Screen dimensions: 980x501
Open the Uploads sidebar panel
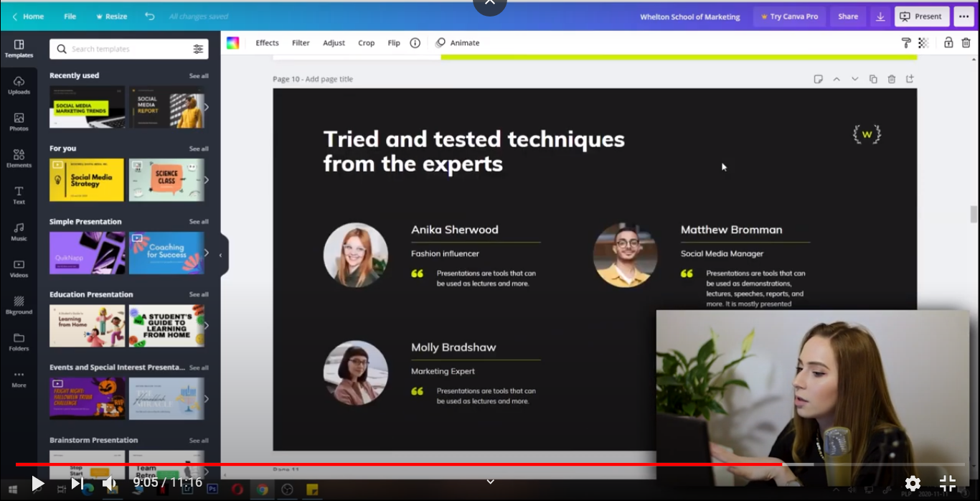click(19, 85)
